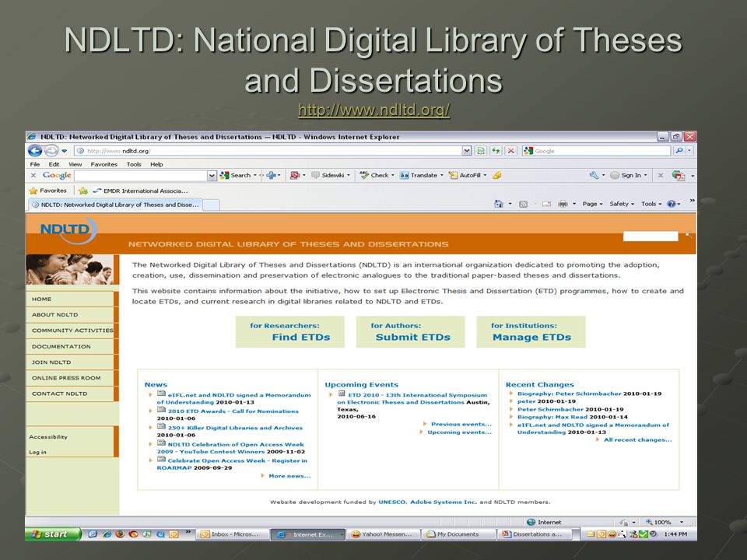Click the RSS Feeds icon in command bar

point(523,204)
